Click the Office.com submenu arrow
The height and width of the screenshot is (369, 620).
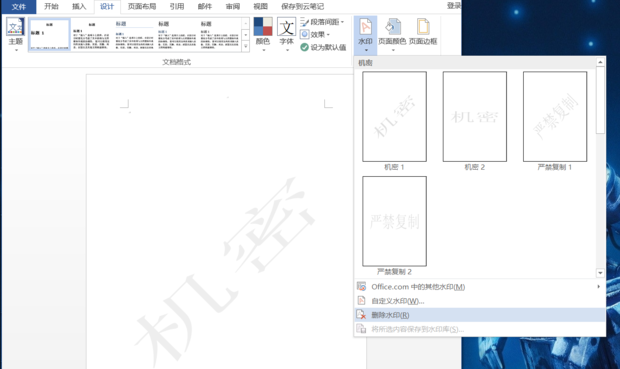click(598, 286)
